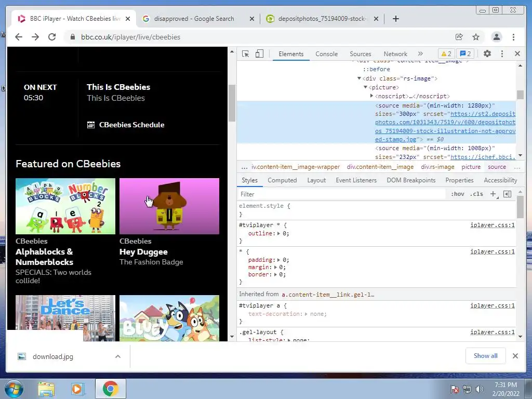The height and width of the screenshot is (399, 532).
Task: Click breadcrumb div.rs-image
Action: coord(437,167)
